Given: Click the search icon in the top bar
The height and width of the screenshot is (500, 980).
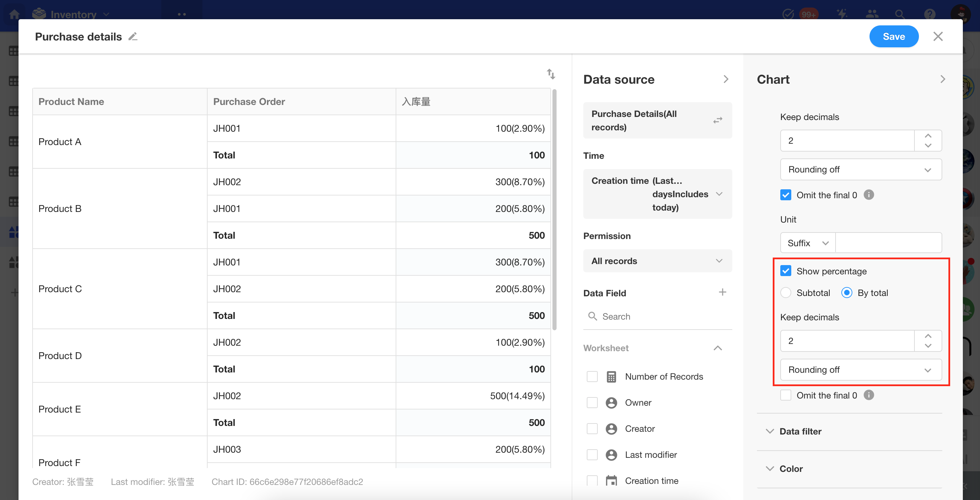Looking at the screenshot, I should pos(900,14).
